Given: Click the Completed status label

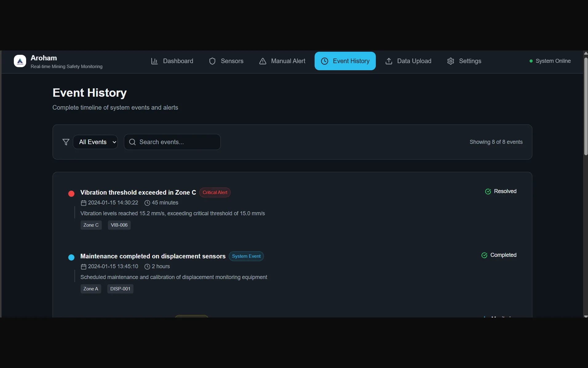Looking at the screenshot, I should pos(503,255).
